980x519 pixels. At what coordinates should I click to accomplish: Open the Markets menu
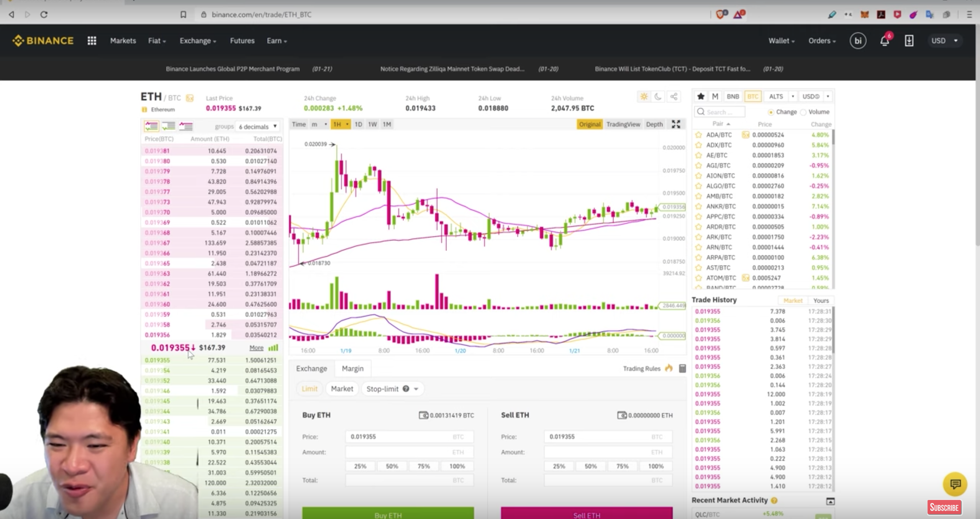[x=123, y=41]
